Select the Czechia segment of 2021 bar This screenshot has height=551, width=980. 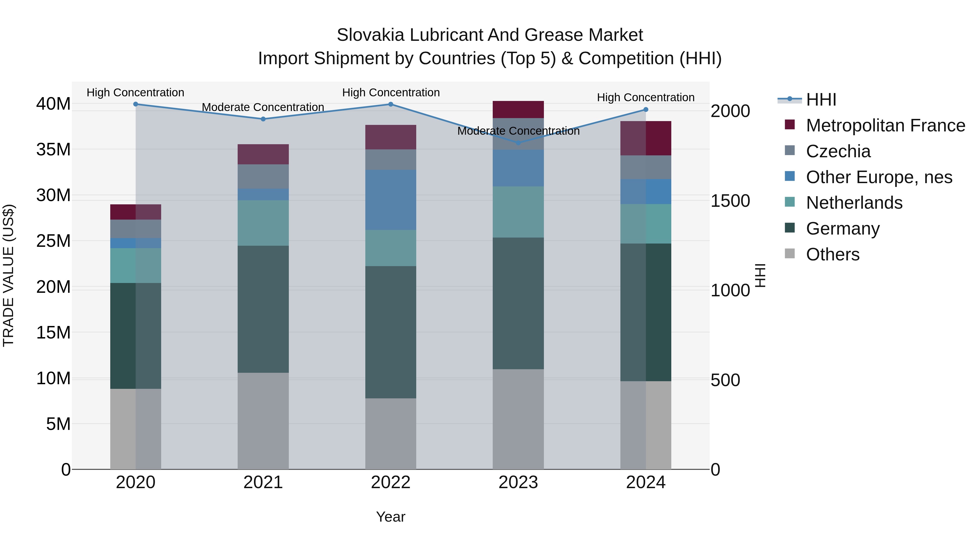click(x=263, y=176)
